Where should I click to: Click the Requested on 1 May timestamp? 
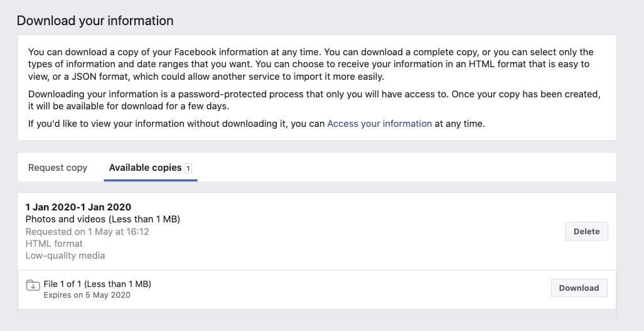tap(87, 231)
